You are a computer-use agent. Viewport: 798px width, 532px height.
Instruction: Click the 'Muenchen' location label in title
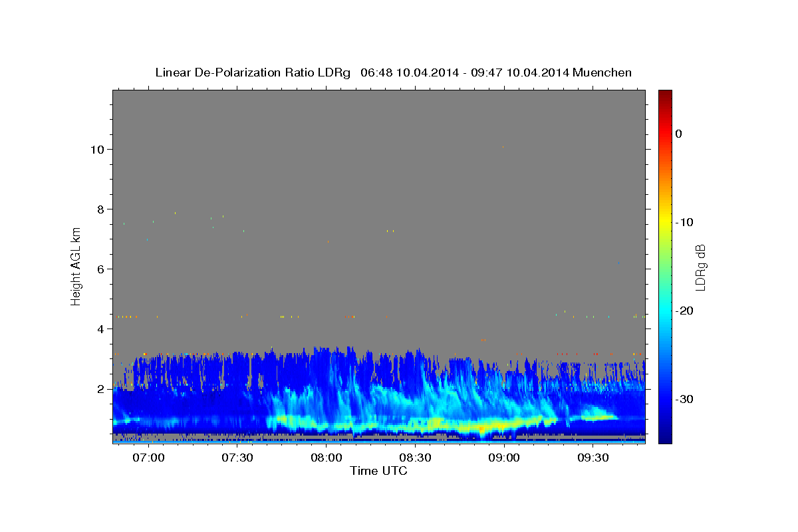pos(602,72)
